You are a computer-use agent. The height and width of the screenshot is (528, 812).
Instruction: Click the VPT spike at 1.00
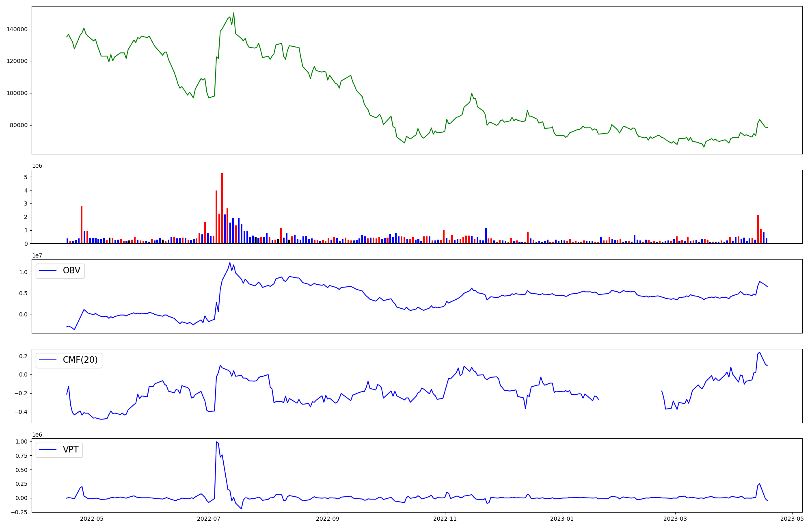tap(216, 442)
